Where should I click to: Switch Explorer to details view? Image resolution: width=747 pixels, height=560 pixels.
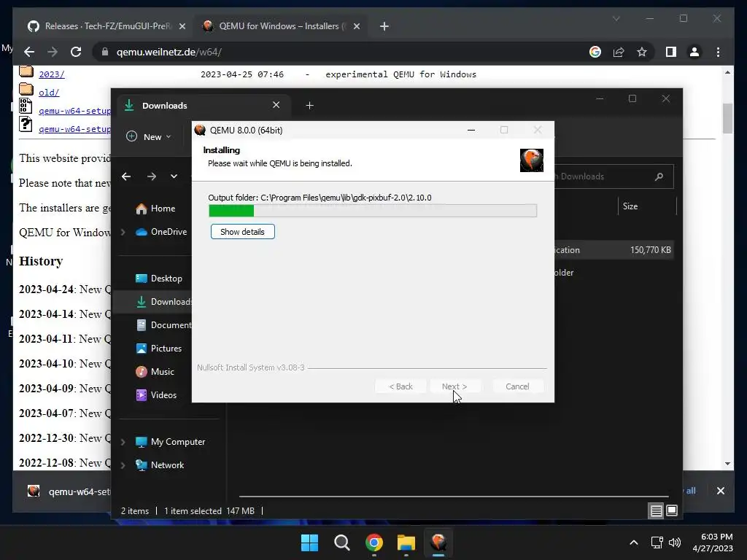(x=656, y=511)
